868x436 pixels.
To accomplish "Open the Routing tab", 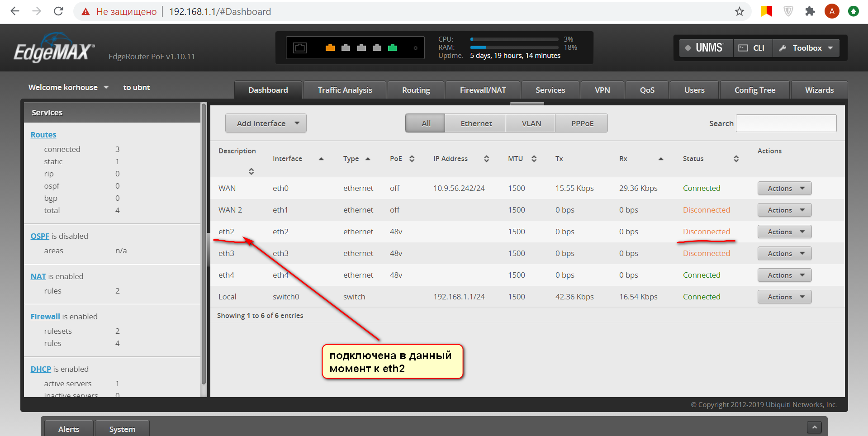I will 416,90.
